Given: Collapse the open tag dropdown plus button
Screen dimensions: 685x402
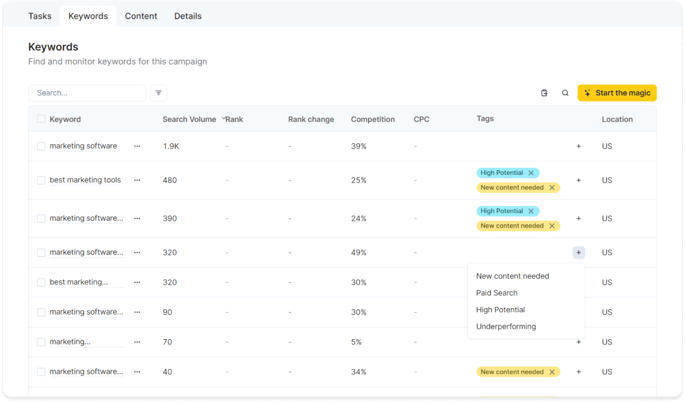Looking at the screenshot, I should coord(578,253).
